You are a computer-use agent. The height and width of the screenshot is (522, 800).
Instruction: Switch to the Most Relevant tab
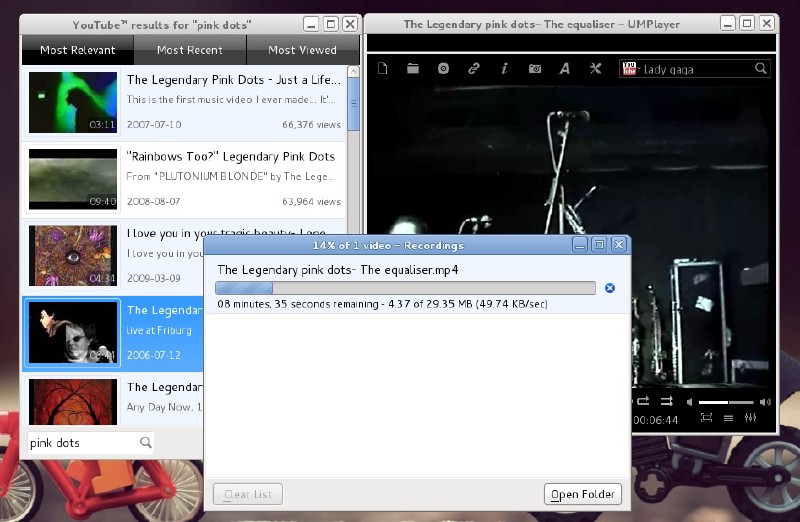coord(78,50)
